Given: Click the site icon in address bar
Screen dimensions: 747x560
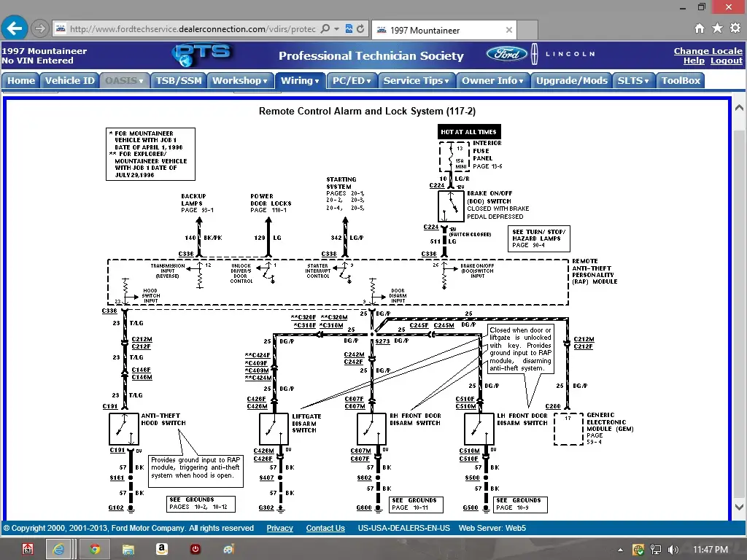Looking at the screenshot, I should (61, 29).
